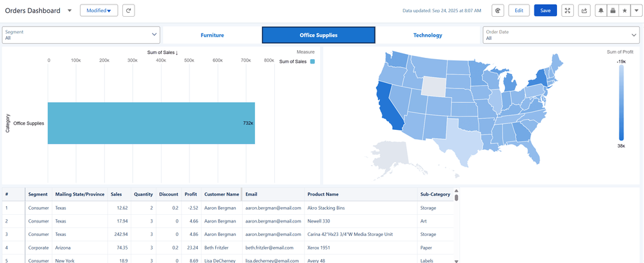Screen dimensions: 644x263
Task: Click the share dashboard icon
Action: tap(584, 10)
